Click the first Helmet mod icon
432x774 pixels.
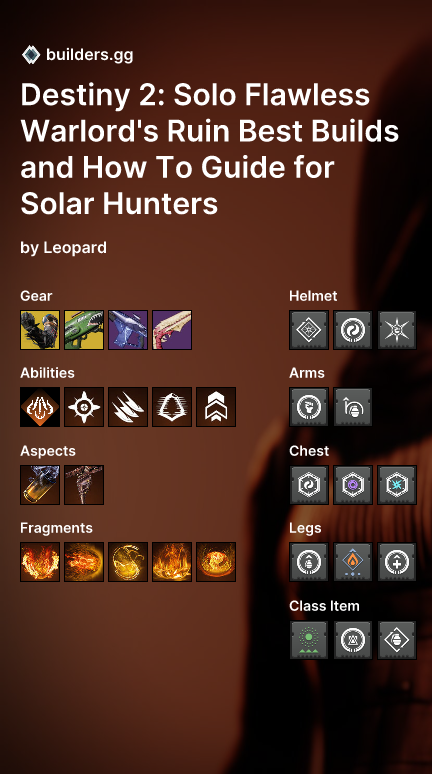tap(309, 330)
